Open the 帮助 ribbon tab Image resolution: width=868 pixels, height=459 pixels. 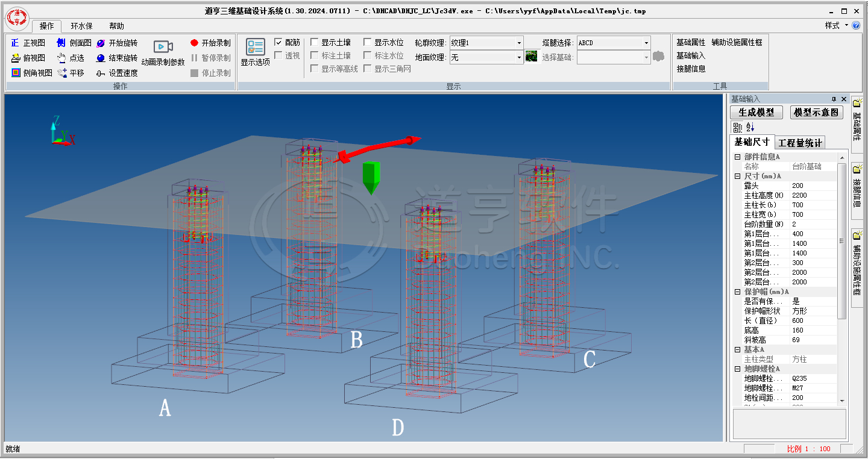pyautogui.click(x=117, y=26)
